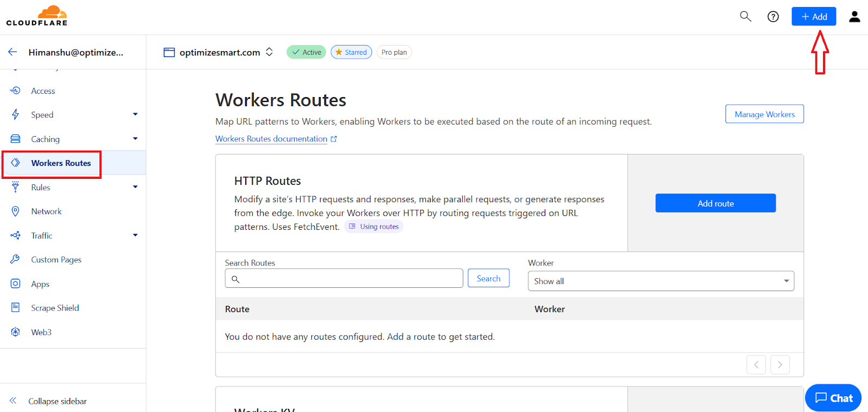Click the Himanshu@optimize... account name
The width and height of the screenshot is (868, 412).
coord(76,53)
